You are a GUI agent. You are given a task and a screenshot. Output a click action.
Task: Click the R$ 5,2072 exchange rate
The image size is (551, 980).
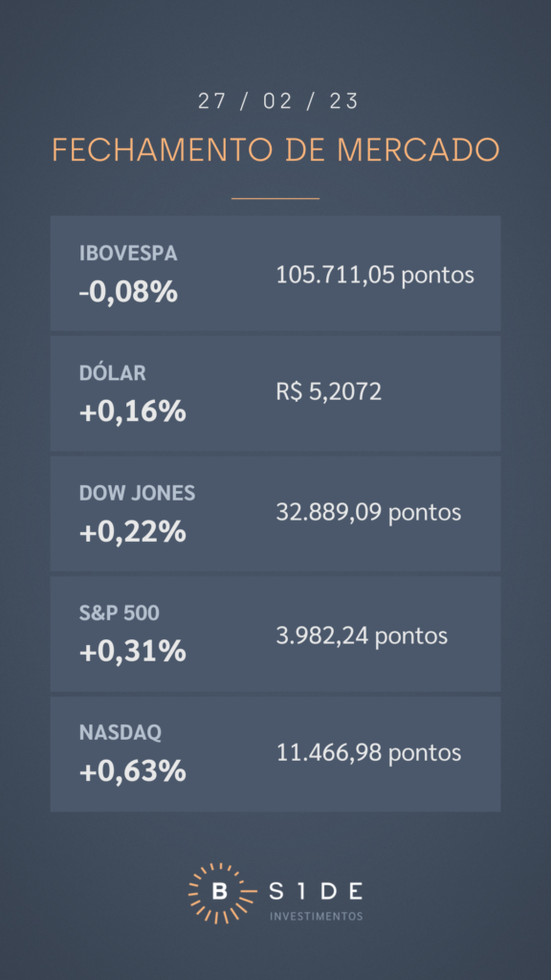coord(329,391)
